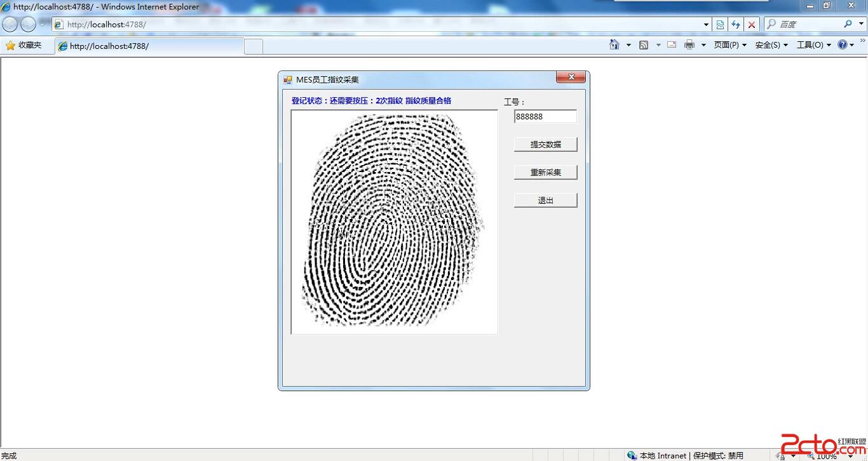
Task: Click the browser Back arrow button
Action: click(x=10, y=24)
